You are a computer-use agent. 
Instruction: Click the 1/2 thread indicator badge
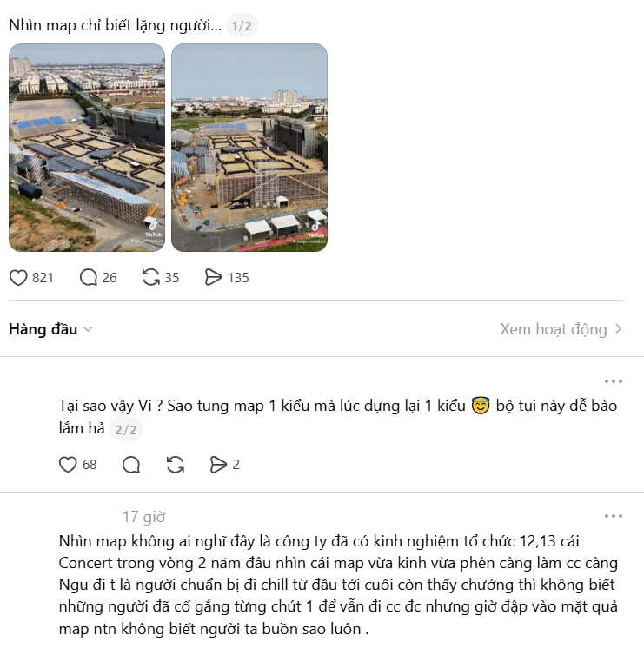(x=242, y=26)
